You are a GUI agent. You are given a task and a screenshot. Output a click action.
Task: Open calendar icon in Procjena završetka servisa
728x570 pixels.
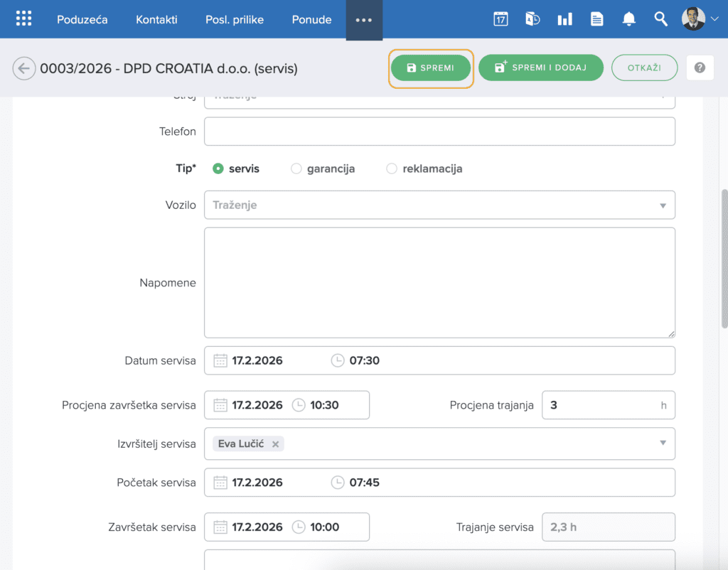click(220, 405)
